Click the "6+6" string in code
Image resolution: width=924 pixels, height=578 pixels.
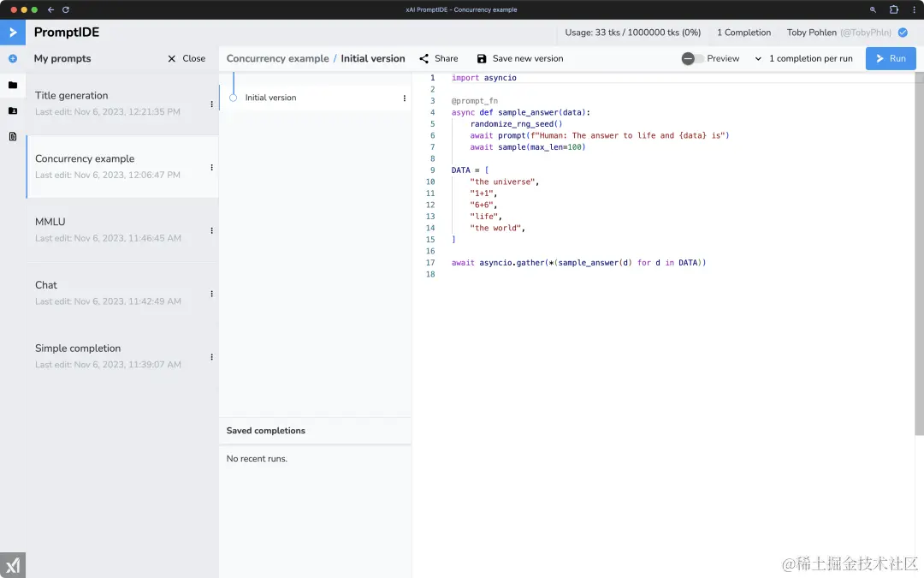pos(482,205)
